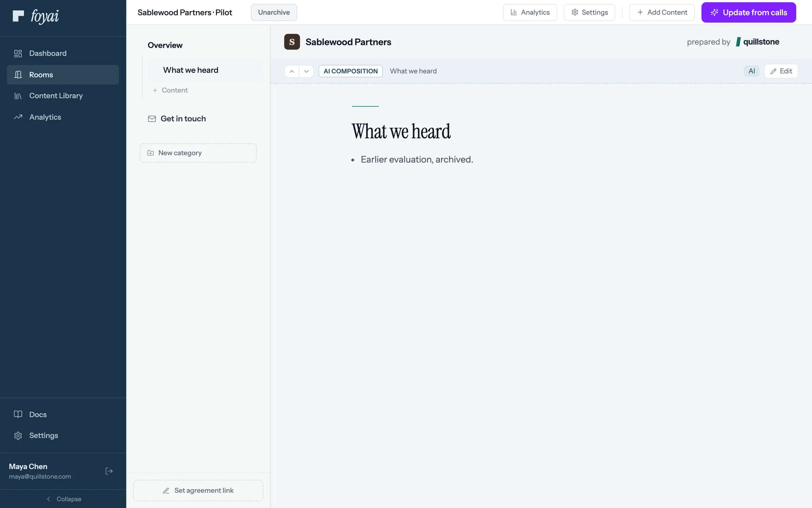812x508 pixels.
Task: Create a New category
Action: [x=198, y=153]
